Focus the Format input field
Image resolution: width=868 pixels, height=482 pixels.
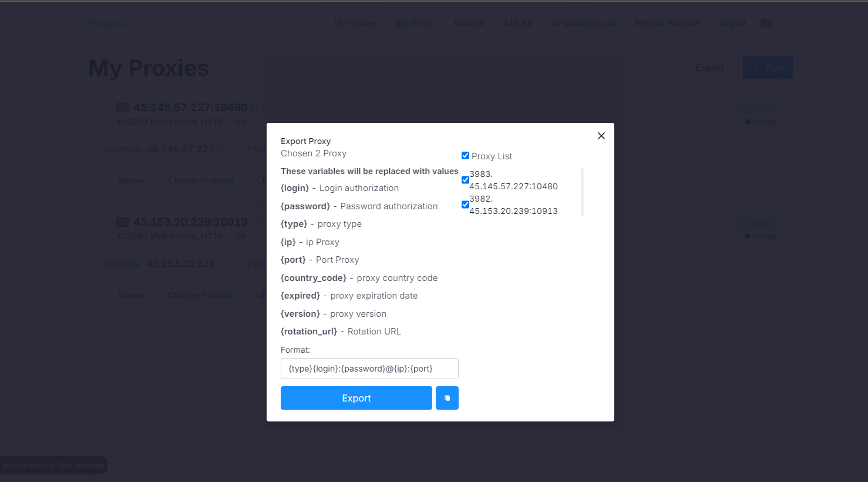369,369
